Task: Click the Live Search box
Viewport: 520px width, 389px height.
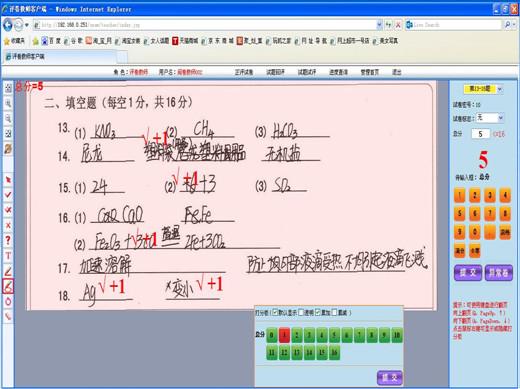Action: click(457, 25)
